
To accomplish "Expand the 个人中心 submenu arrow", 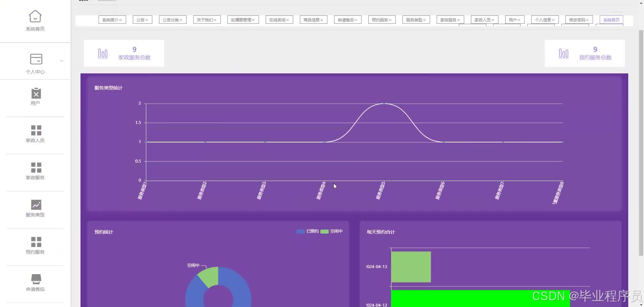I will tap(61, 61).
